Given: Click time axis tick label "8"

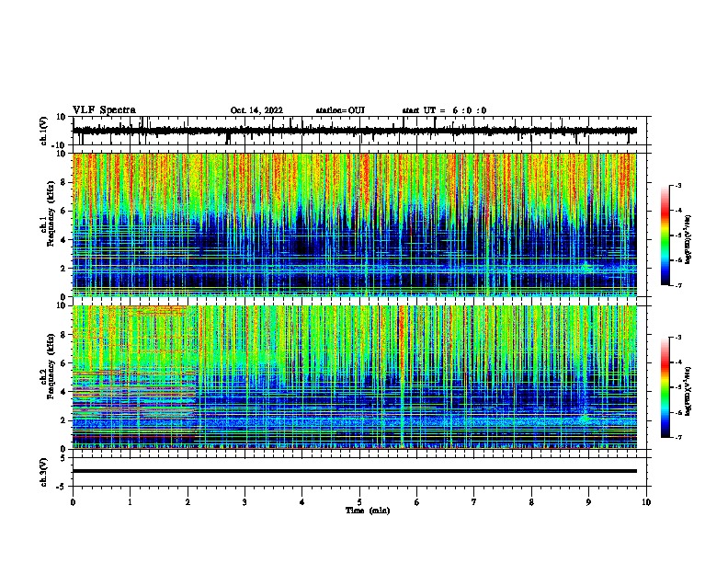Looking at the screenshot, I should click(531, 501).
